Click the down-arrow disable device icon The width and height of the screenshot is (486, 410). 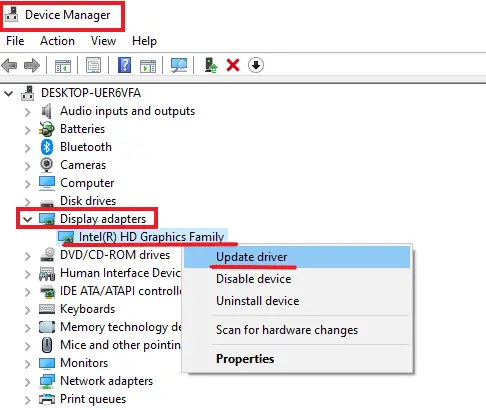tap(256, 65)
